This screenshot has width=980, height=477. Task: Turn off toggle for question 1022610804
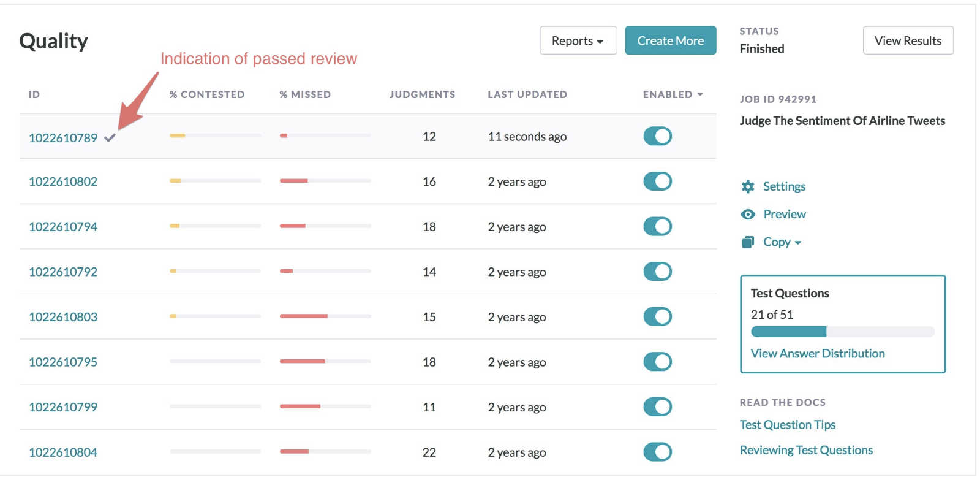click(657, 452)
